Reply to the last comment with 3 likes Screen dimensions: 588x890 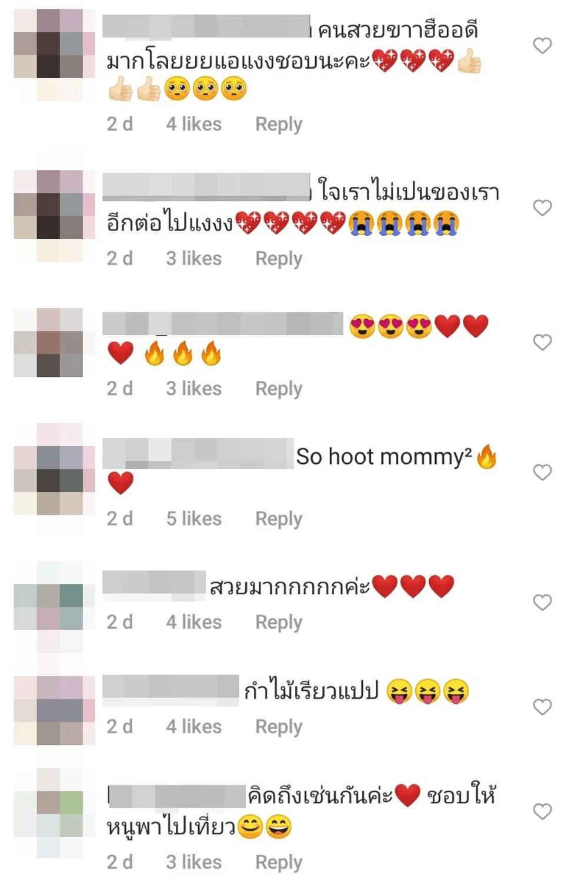pos(279,862)
